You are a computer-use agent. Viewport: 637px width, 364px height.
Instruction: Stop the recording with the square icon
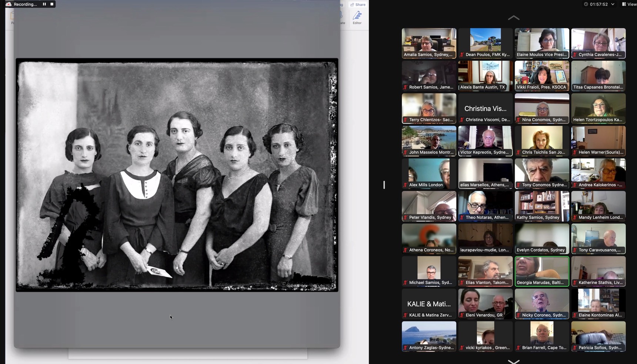coord(52,4)
